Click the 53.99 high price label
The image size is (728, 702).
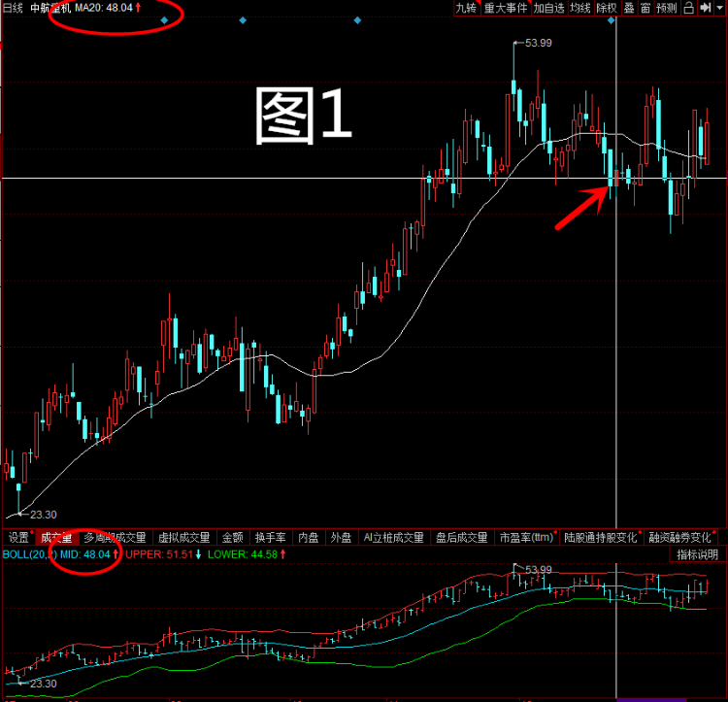click(538, 43)
